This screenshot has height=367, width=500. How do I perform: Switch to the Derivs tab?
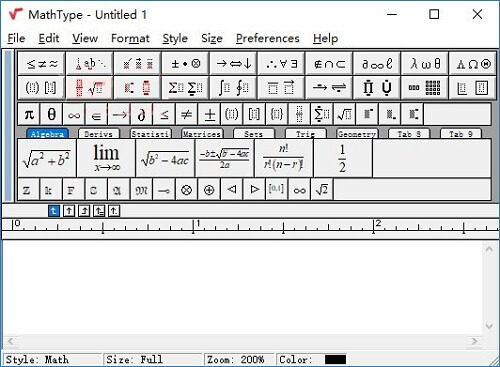[x=98, y=134]
